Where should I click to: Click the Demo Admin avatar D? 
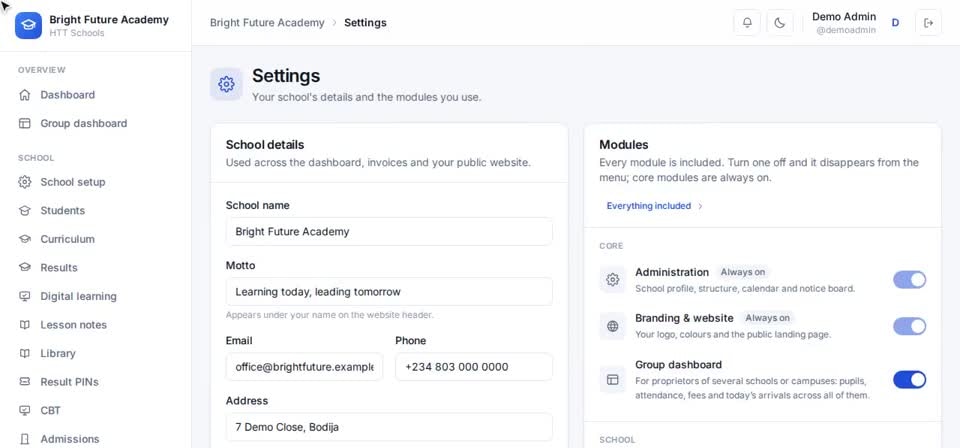pos(895,23)
